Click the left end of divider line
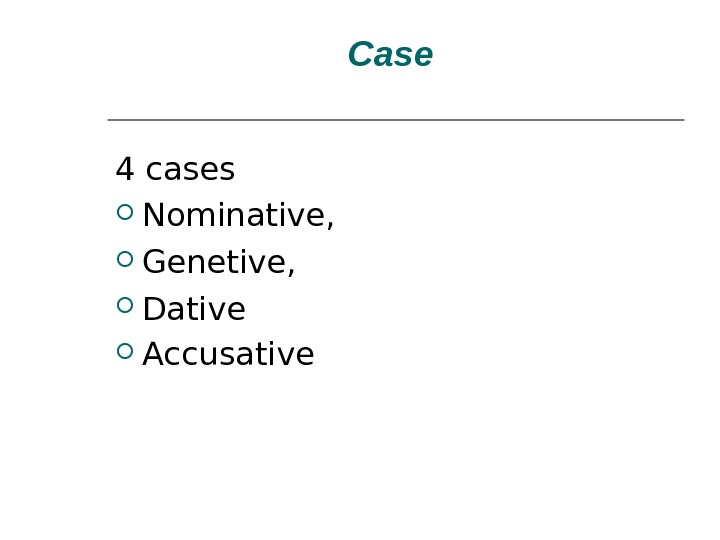This screenshot has height=540, width=720. [x=111, y=120]
